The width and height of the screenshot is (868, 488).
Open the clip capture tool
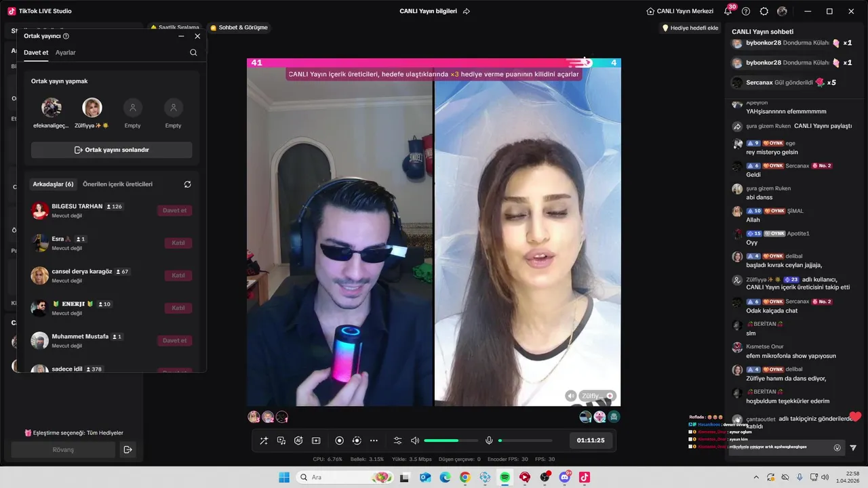point(316,441)
